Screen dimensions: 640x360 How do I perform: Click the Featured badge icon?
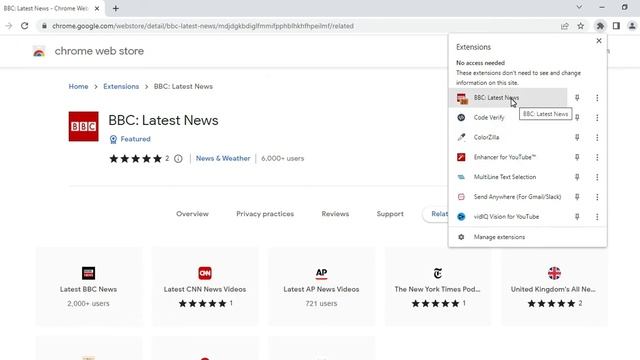[113, 139]
